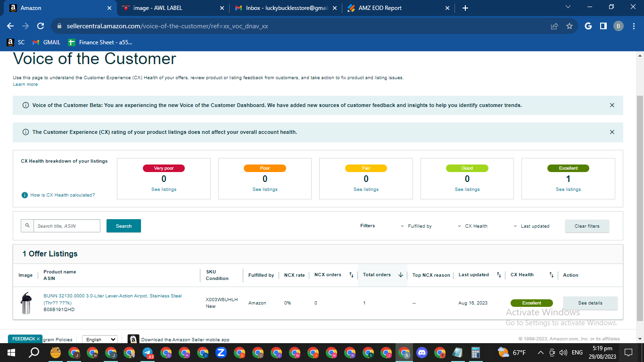This screenshot has height=362, width=644.
Task: Adjust volume via the speaker tray icon
Action: (x=562, y=353)
